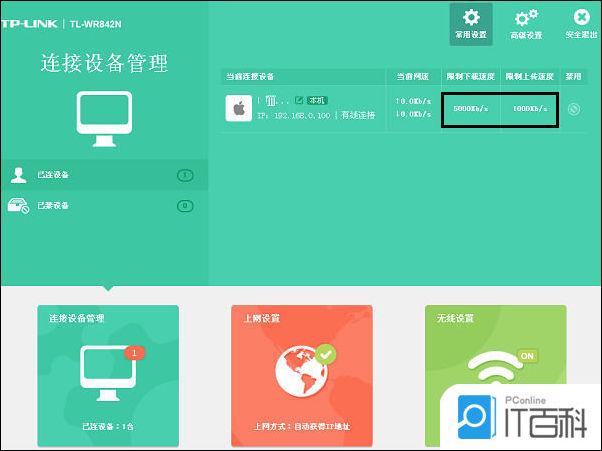Click the blocked devices box icon
The height and width of the screenshot is (451, 602).
18,206
